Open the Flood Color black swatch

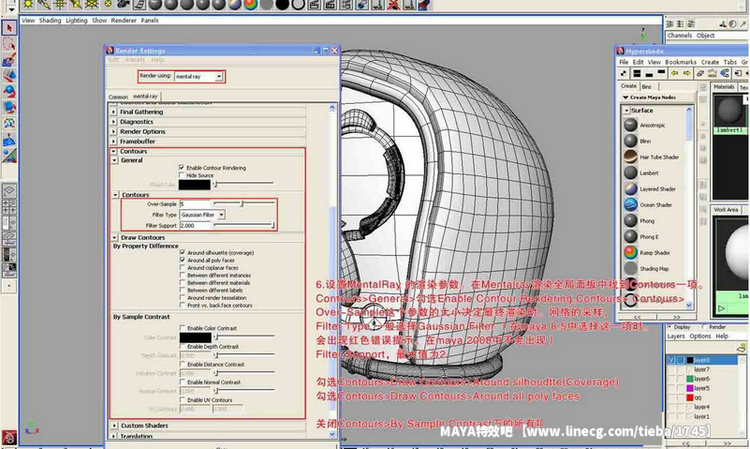point(194,184)
